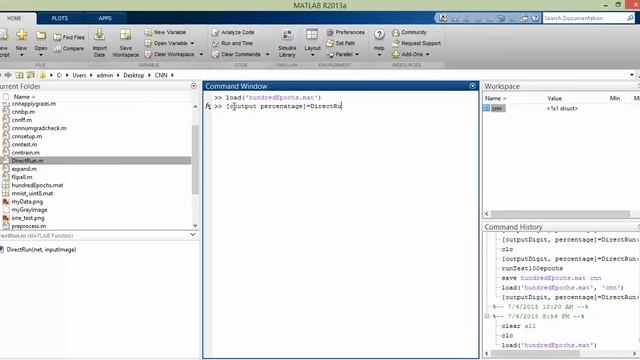
Task: Click the CNN folder in the path
Action: (161, 75)
